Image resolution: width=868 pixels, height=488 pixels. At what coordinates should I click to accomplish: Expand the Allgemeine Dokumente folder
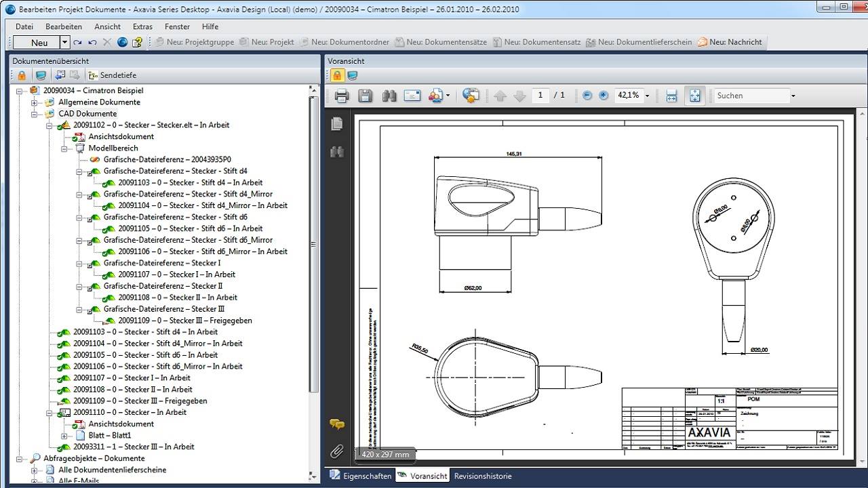point(34,102)
